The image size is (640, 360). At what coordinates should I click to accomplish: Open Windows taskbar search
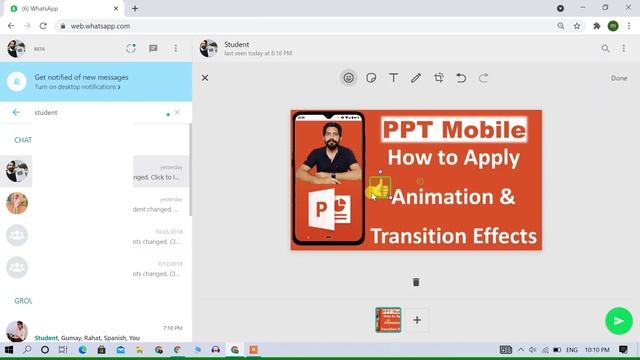tap(27, 350)
